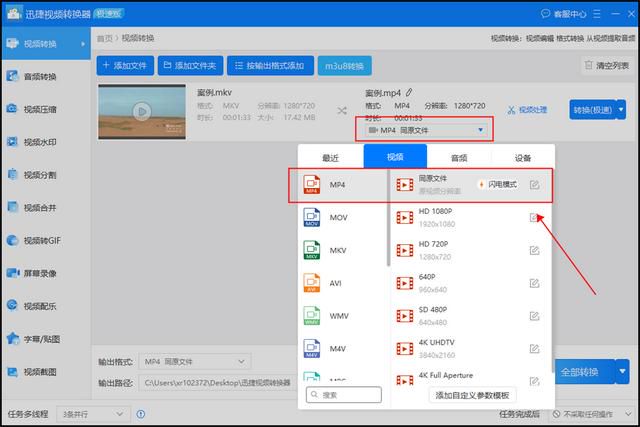Click the info icon beside 任务多线程
The image size is (640, 427).
pos(141,414)
